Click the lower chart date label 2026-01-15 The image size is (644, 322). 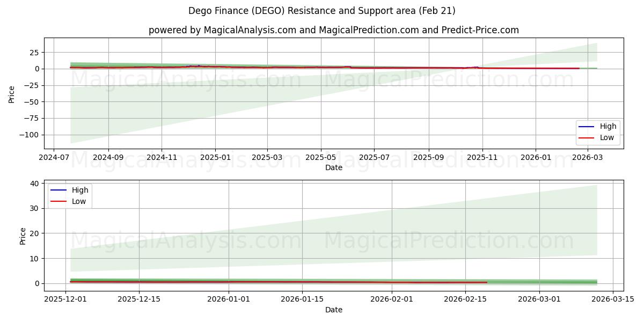click(302, 299)
